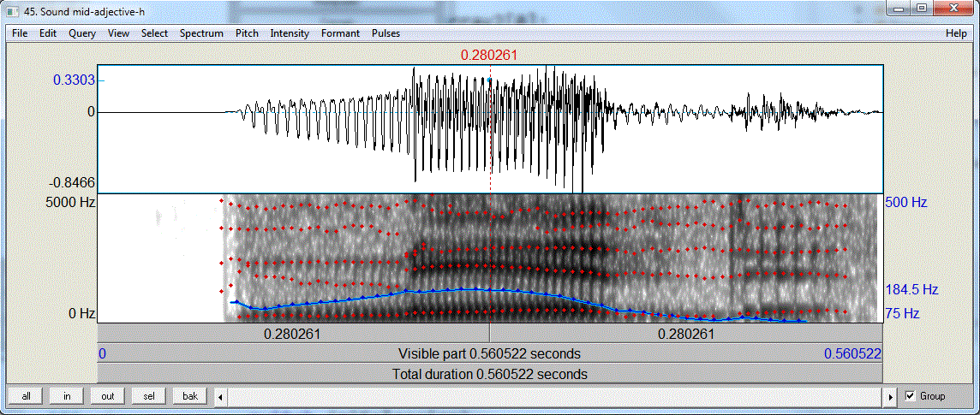Play the Total duration 0.560522 seconds bar
980x415 pixels.
point(490,375)
